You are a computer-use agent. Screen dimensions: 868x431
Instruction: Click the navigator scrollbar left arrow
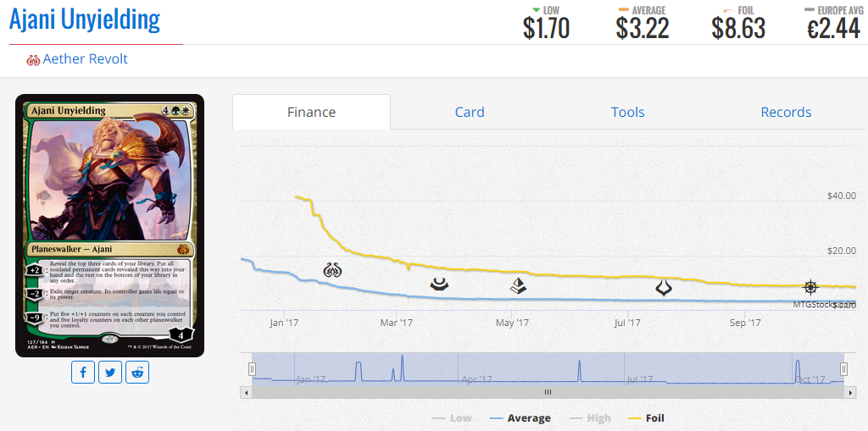pos(246,392)
